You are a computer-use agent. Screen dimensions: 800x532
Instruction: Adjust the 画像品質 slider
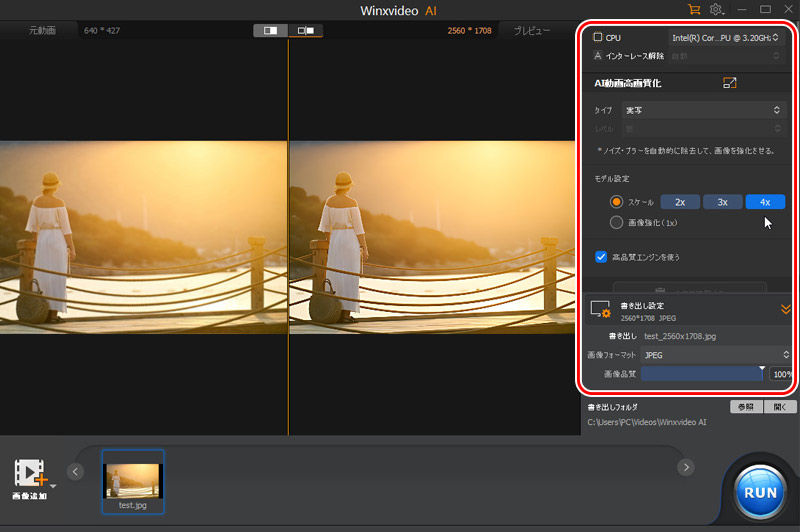coord(703,374)
